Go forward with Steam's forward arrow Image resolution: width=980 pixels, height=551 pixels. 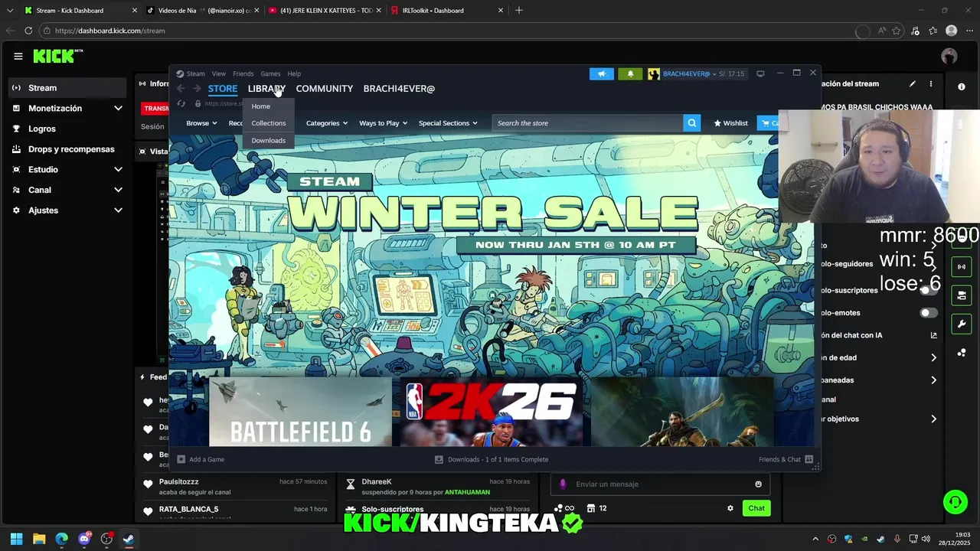pos(197,89)
